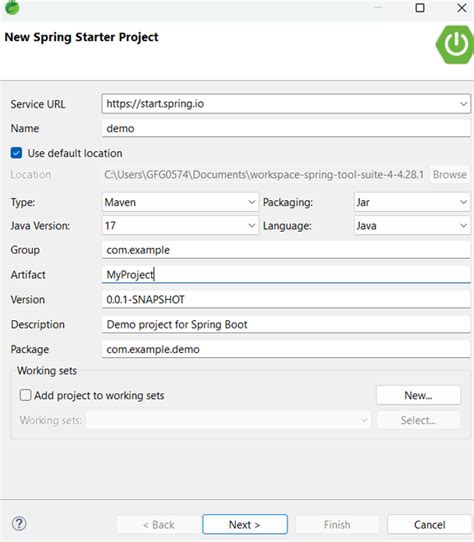Click the greyed Location label
Screen dimensions: 474x542
[x=31, y=175]
